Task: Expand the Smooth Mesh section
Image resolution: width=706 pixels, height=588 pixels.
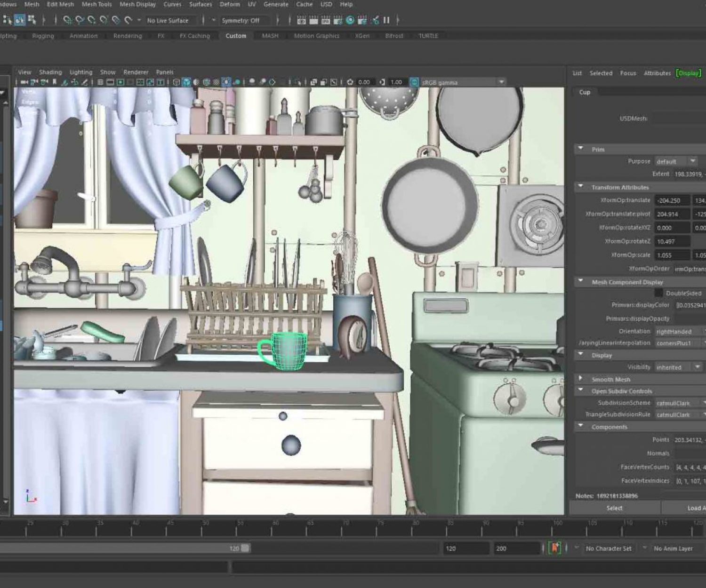Action: coord(580,379)
